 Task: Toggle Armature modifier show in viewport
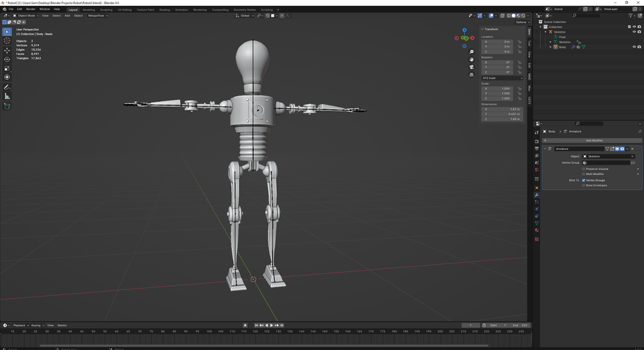617,149
